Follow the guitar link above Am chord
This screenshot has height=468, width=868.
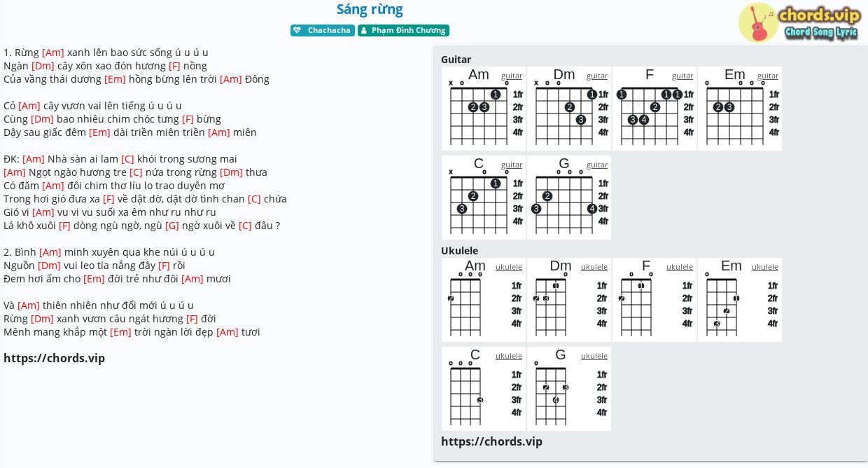pos(512,76)
